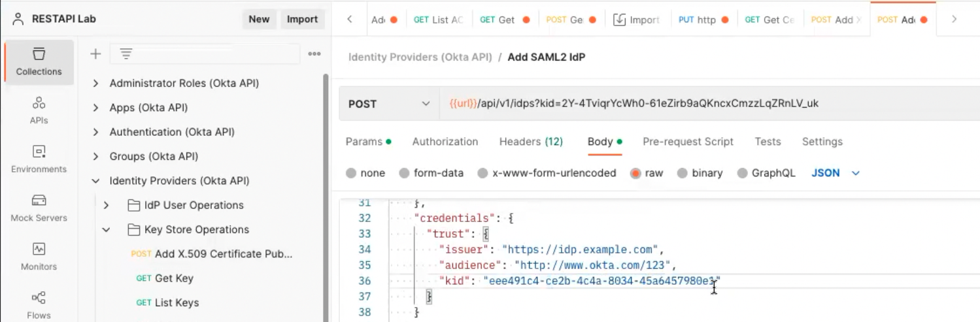Image resolution: width=980 pixels, height=322 pixels.
Task: Click the collections sidebar vertical scrollbar
Action: coord(326,196)
